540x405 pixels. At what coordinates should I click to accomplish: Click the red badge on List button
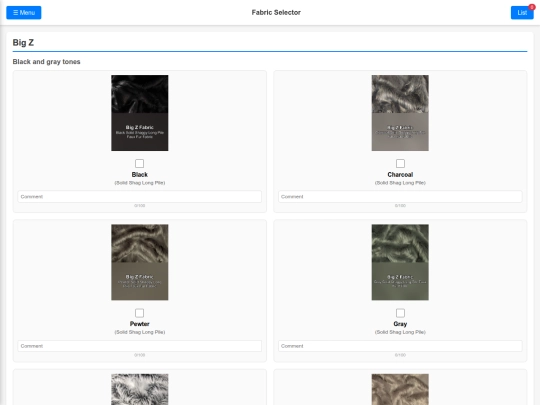pyautogui.click(x=532, y=7)
